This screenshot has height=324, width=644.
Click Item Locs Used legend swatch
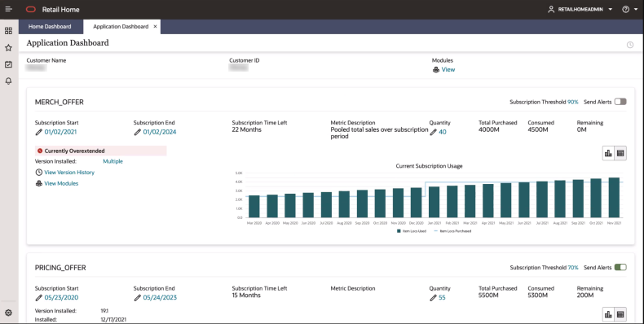pos(399,231)
